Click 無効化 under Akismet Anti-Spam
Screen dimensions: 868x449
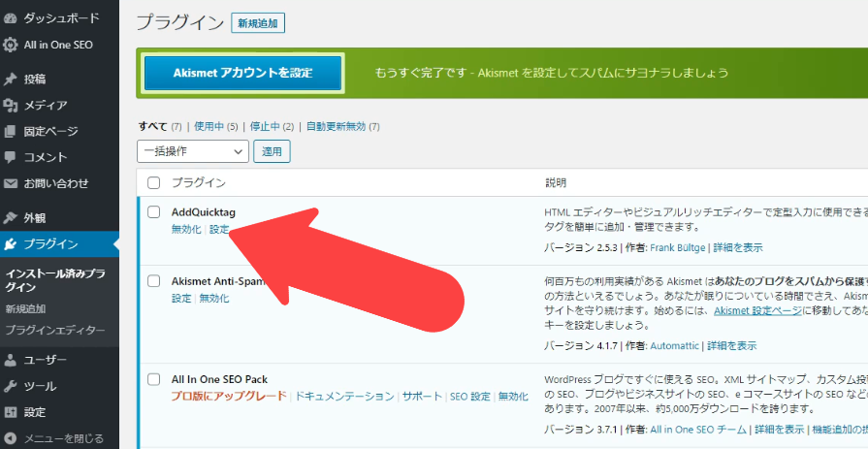214,299
